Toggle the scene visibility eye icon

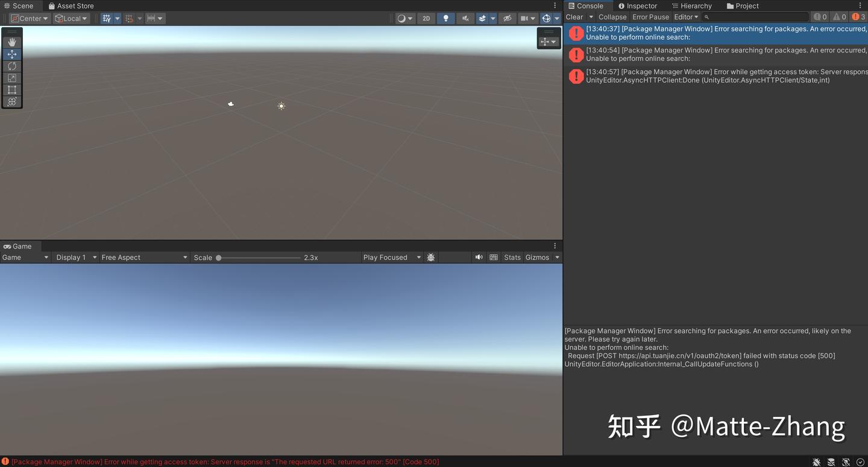tap(508, 18)
